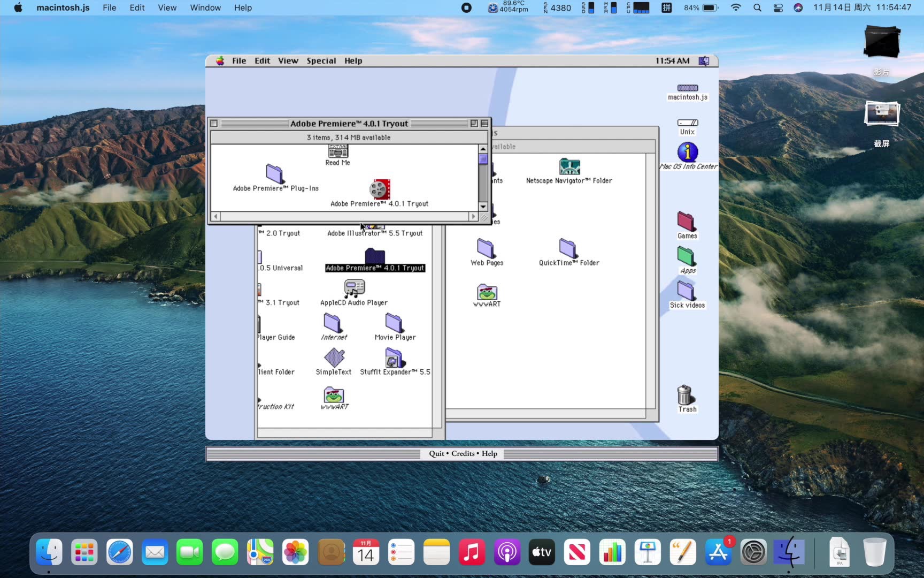Open wwwART icon in the left window
The image size is (924, 578).
coord(334,395)
